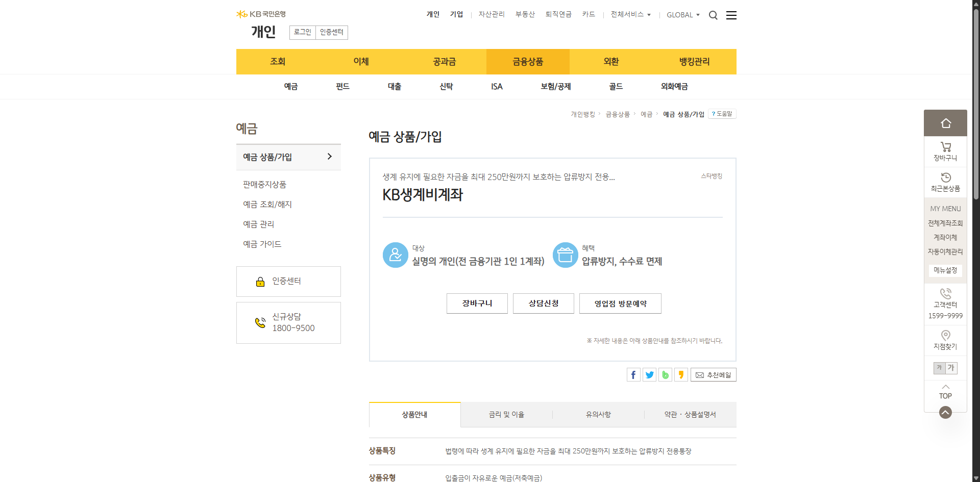The height and width of the screenshot is (482, 980).
Task: Expand the 전체서비스 dropdown
Action: coord(631,14)
